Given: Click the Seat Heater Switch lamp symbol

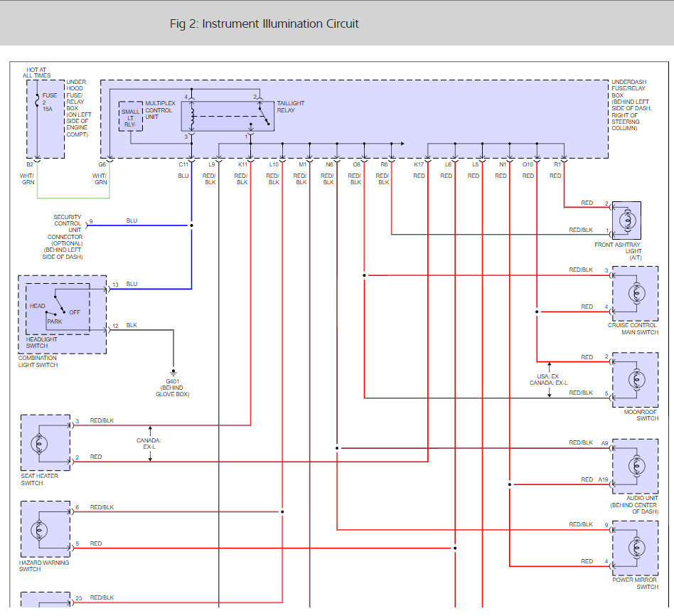Looking at the screenshot, I should click(38, 443).
